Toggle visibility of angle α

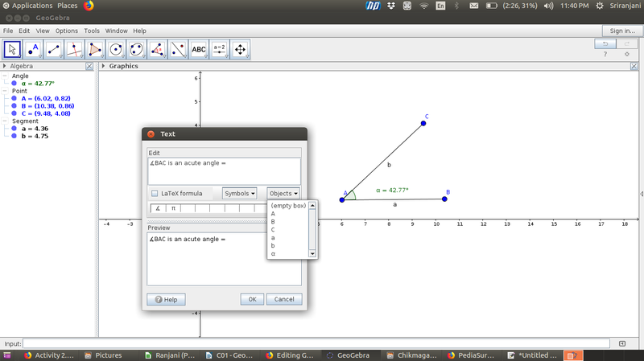tap(14, 84)
